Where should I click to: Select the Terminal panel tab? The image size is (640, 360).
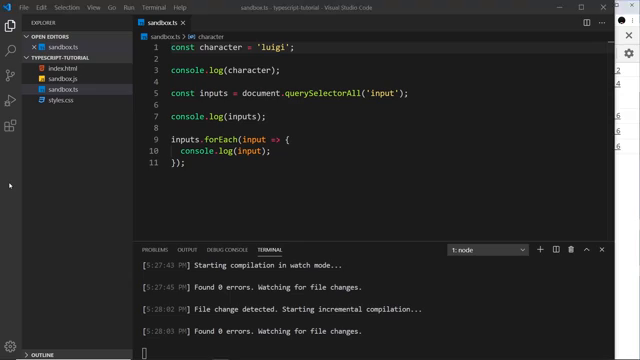269,250
